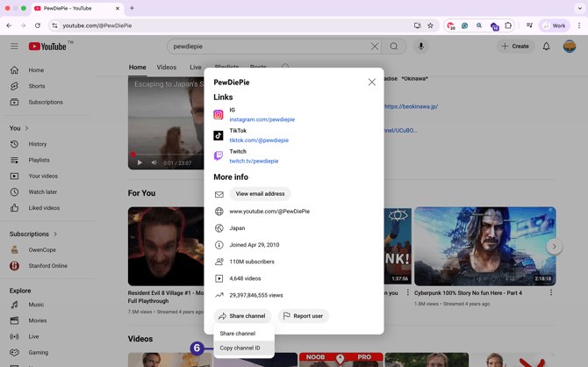The height and width of the screenshot is (367, 588).
Task: Select Copy channel ID menu item
Action: coord(240,348)
